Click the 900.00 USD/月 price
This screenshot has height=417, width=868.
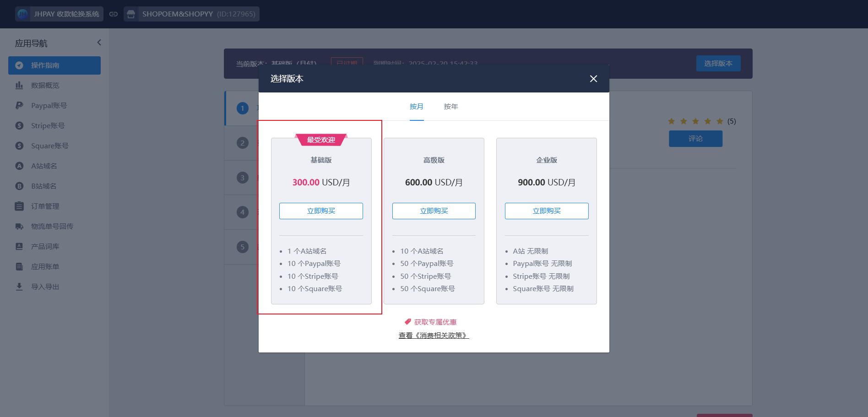(x=547, y=182)
